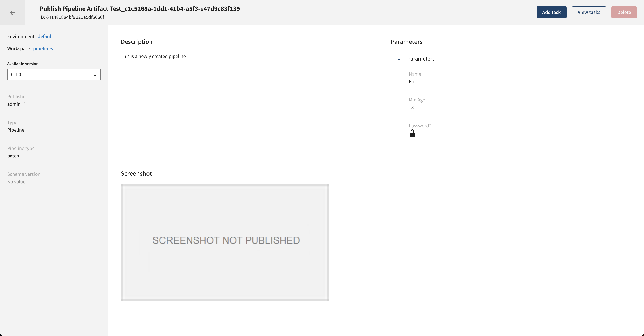Click the password lock icon
The width and height of the screenshot is (644, 336).
tap(412, 133)
